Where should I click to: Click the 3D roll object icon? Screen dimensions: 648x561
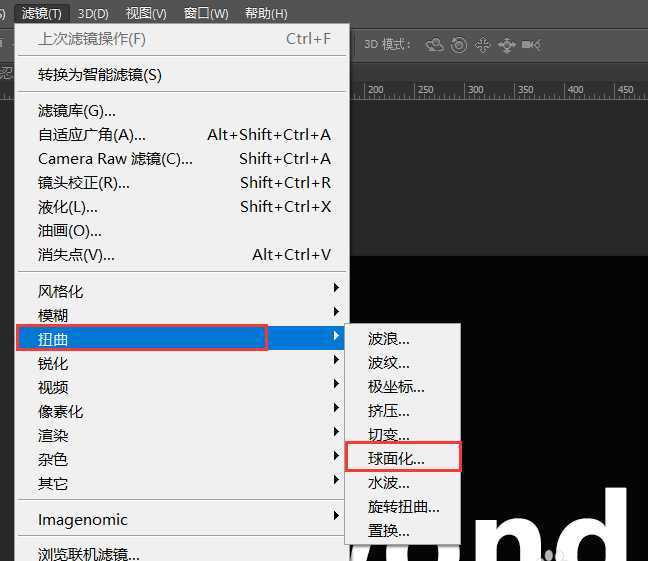tap(459, 45)
